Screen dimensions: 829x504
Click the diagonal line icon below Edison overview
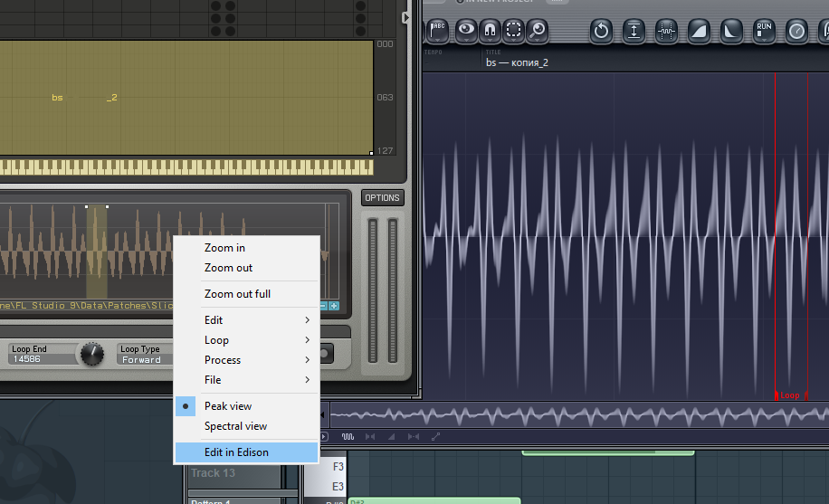435,436
